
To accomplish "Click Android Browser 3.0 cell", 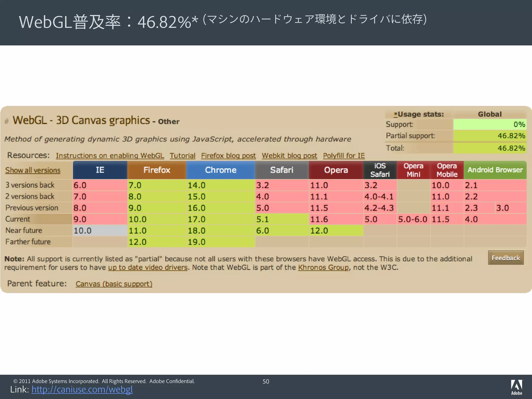I will pyautogui.click(x=511, y=208).
